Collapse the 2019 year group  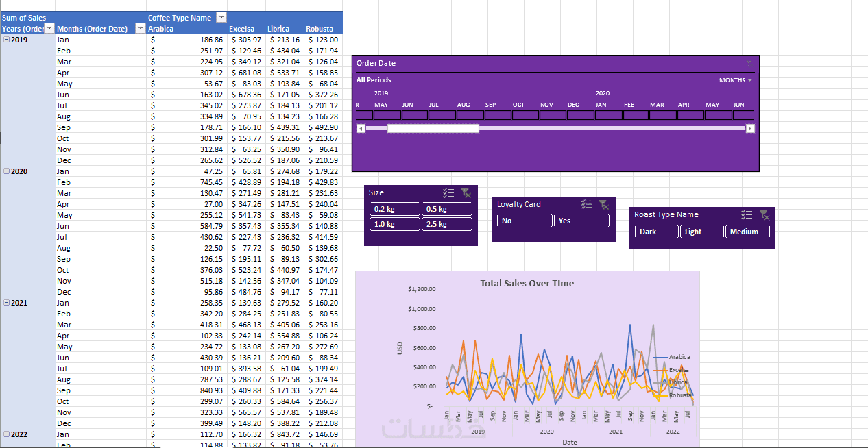(6, 40)
